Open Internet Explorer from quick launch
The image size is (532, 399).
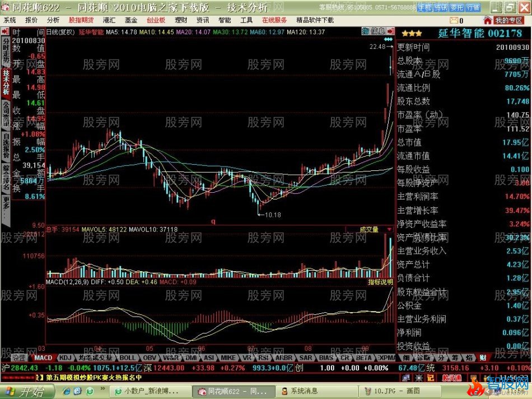pyautogui.click(x=67, y=391)
